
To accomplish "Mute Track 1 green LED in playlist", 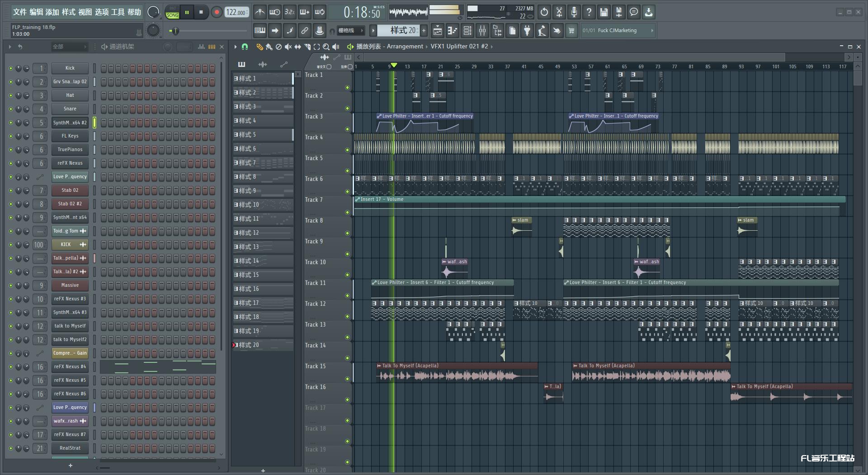I will point(347,88).
